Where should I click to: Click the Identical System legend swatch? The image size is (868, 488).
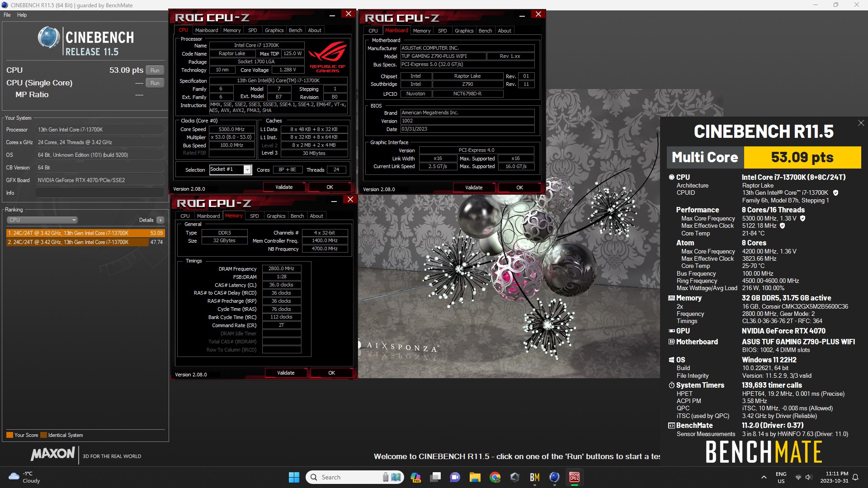(43, 435)
